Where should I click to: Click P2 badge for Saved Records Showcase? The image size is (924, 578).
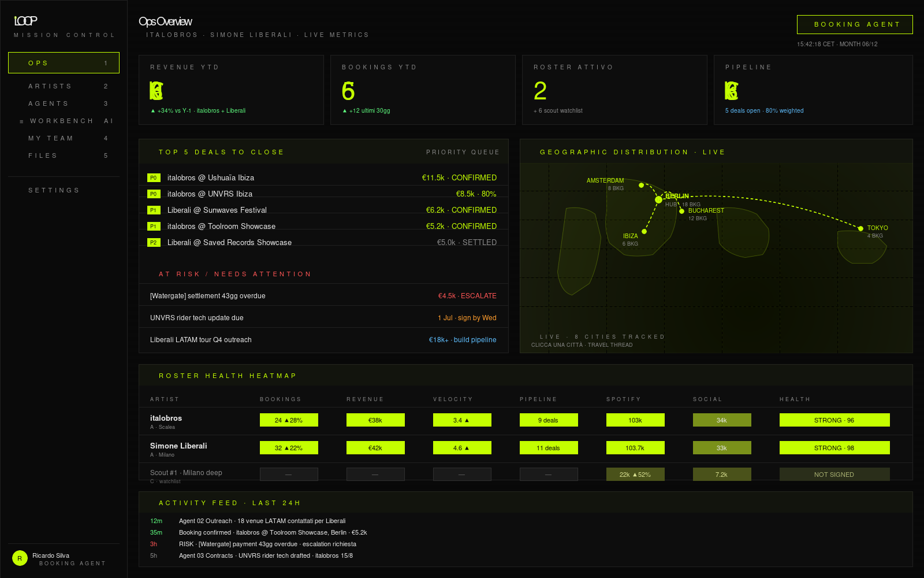pos(154,243)
